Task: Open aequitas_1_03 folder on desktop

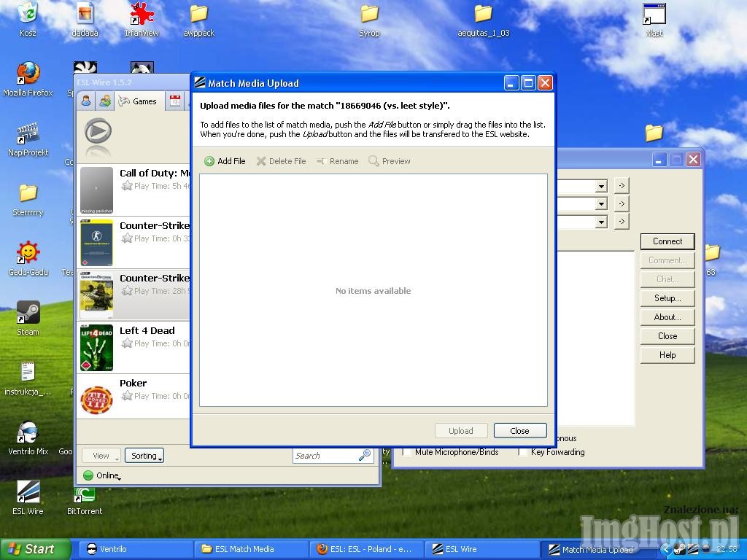Action: (484, 20)
